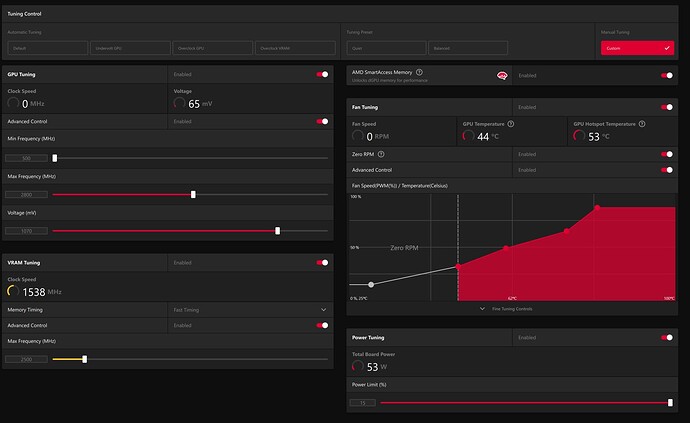Click the red SmartAccess Memory brain icon
This screenshot has width=690, height=423.
coord(502,76)
